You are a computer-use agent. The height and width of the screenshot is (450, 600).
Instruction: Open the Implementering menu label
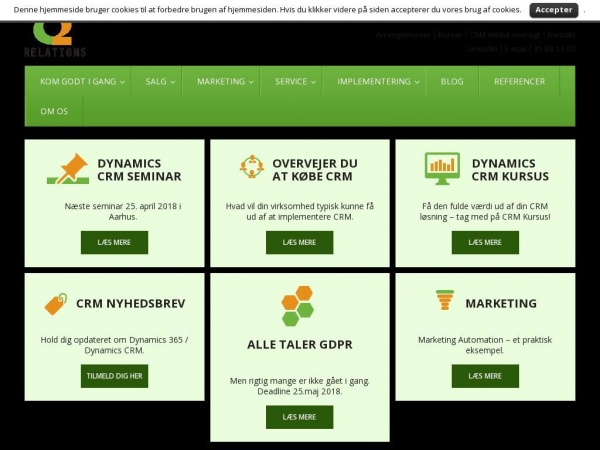coord(374,82)
